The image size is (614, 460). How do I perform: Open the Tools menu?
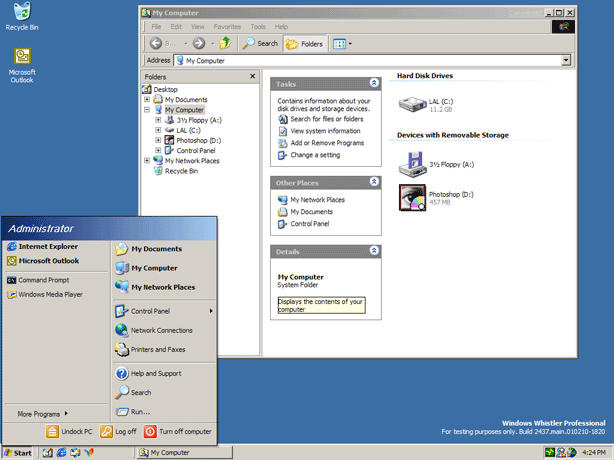pos(258,27)
